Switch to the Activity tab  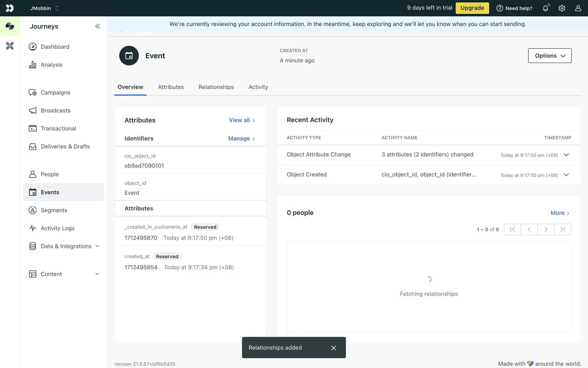(x=258, y=87)
